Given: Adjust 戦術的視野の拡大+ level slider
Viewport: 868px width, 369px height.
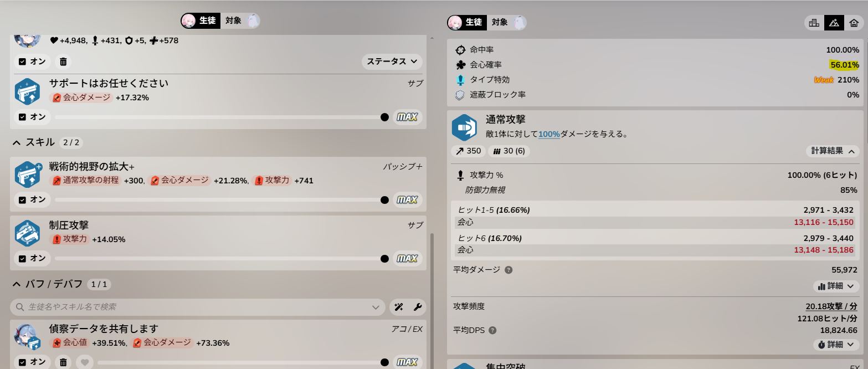Looking at the screenshot, I should tap(222, 199).
